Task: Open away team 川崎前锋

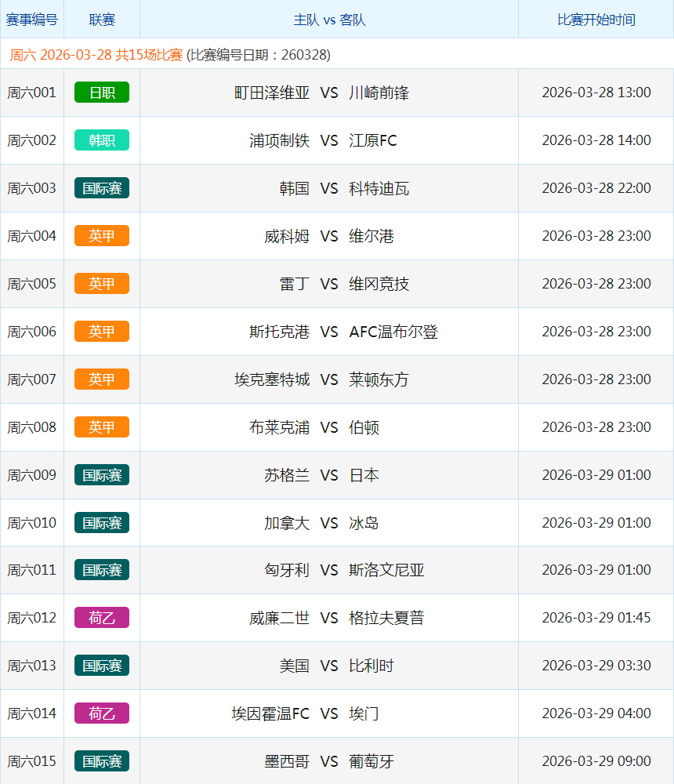Action: (379, 93)
